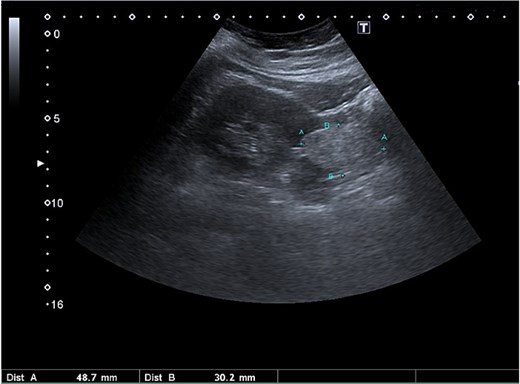Click the "Dist B" measurement label
The width and height of the screenshot is (520, 384).
(x=160, y=378)
